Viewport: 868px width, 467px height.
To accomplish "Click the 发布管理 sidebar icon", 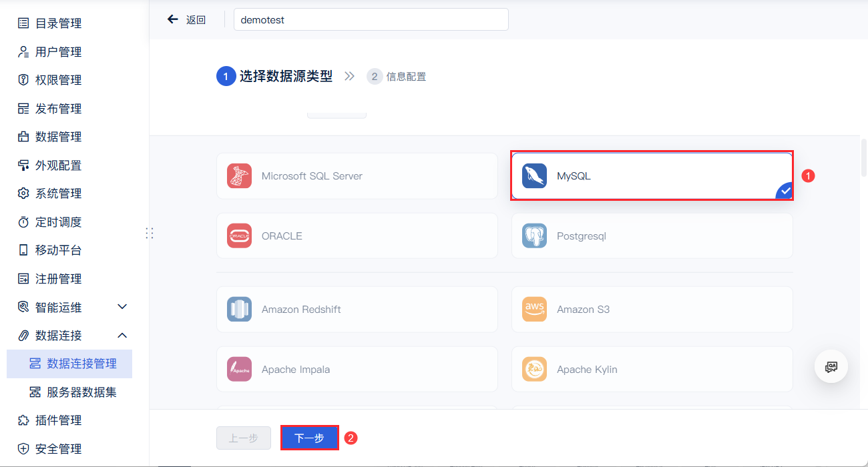I will [x=23, y=109].
